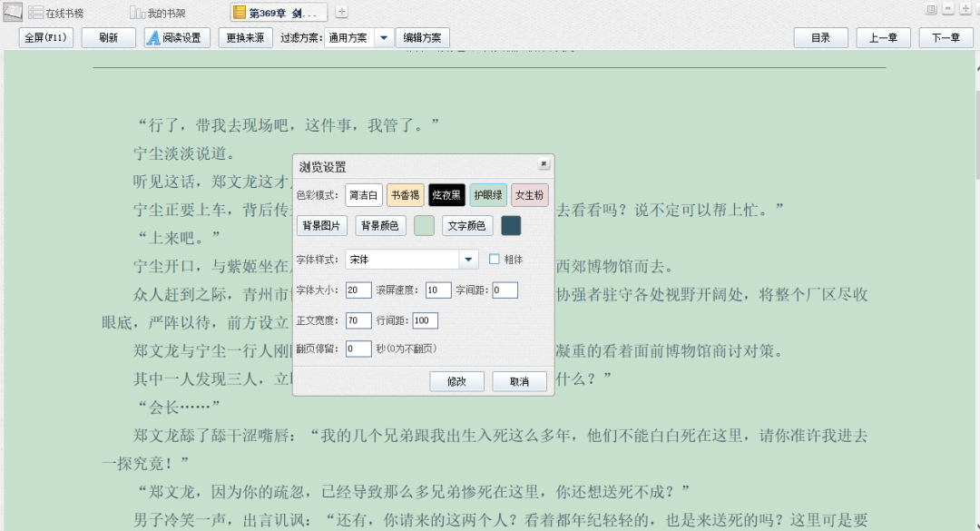Close the 浏览设置 dialog
The height and width of the screenshot is (531, 980).
[x=544, y=163]
